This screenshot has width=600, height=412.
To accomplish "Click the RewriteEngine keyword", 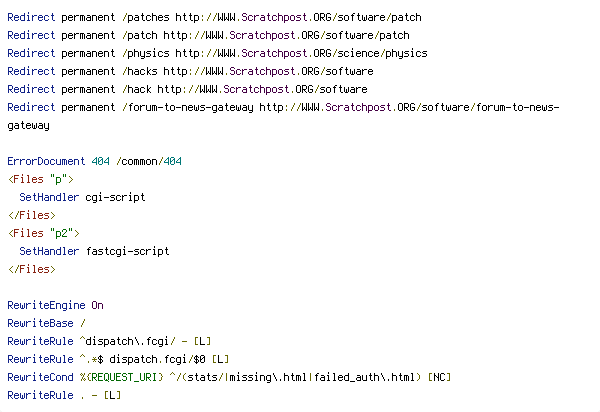I will coord(46,305).
